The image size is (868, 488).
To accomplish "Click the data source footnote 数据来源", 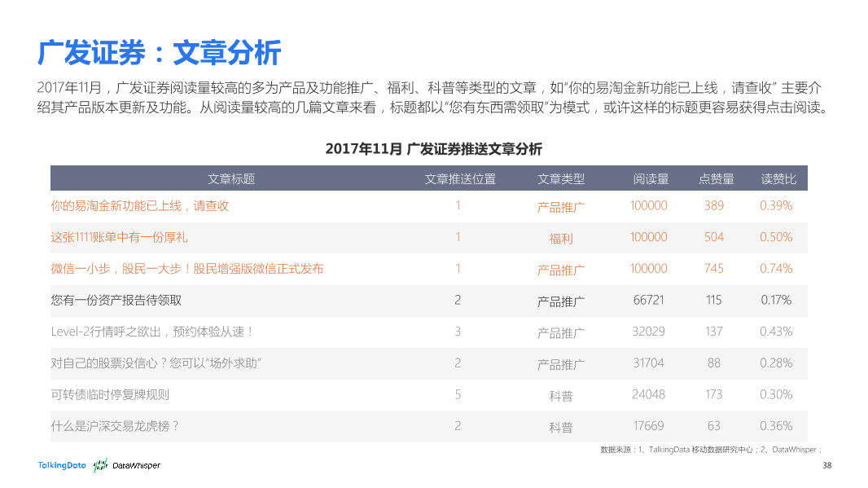I will (x=712, y=450).
